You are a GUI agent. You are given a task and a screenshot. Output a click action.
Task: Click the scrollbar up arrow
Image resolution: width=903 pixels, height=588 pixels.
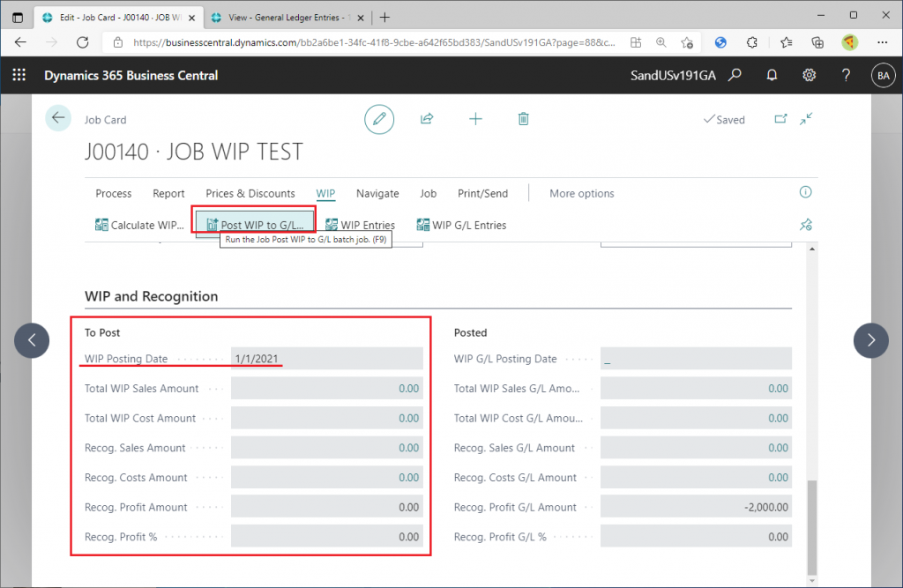[x=812, y=249]
